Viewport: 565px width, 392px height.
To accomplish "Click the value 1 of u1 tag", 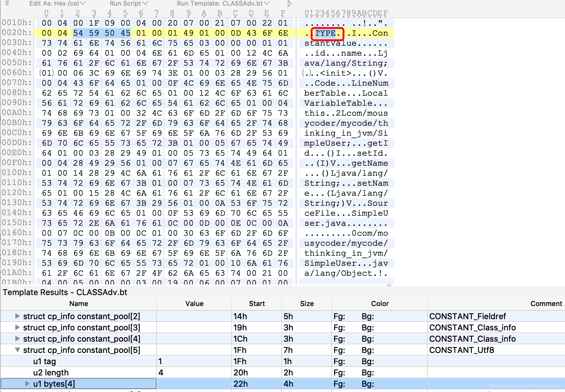I will pos(160,361).
